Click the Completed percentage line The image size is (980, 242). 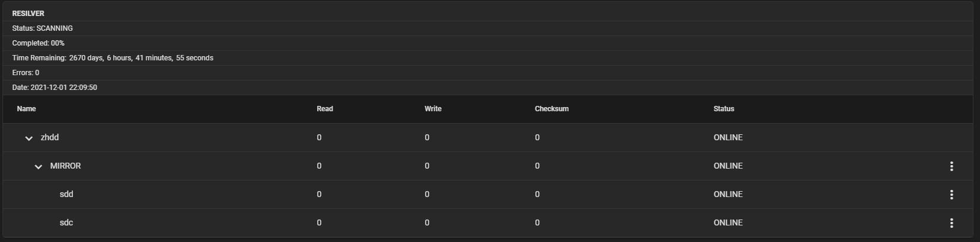38,43
